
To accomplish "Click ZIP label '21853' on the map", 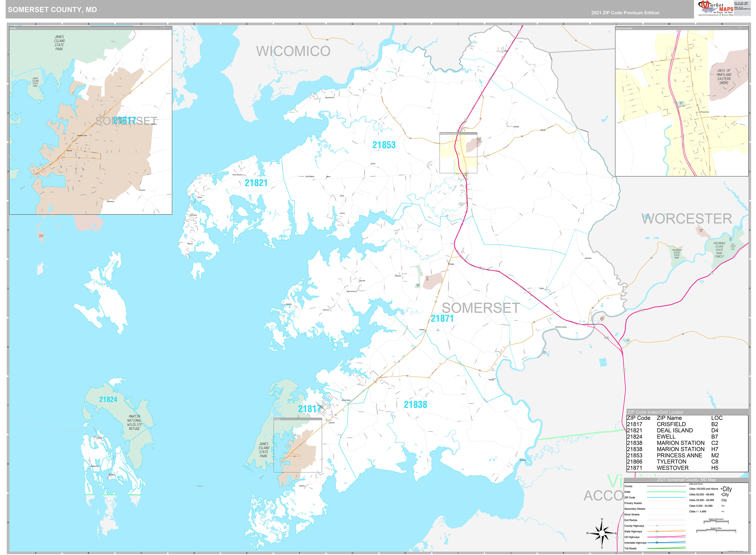I will click(384, 145).
